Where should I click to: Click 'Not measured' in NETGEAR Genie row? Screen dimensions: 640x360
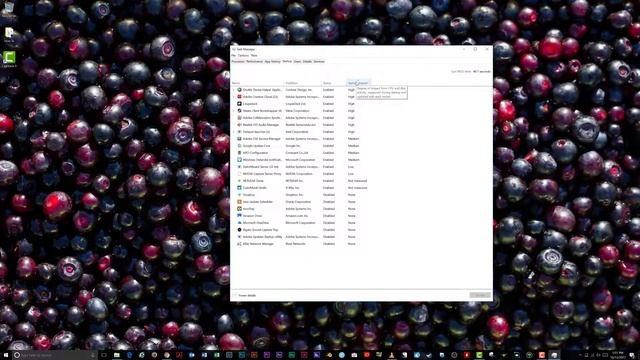[x=358, y=181]
